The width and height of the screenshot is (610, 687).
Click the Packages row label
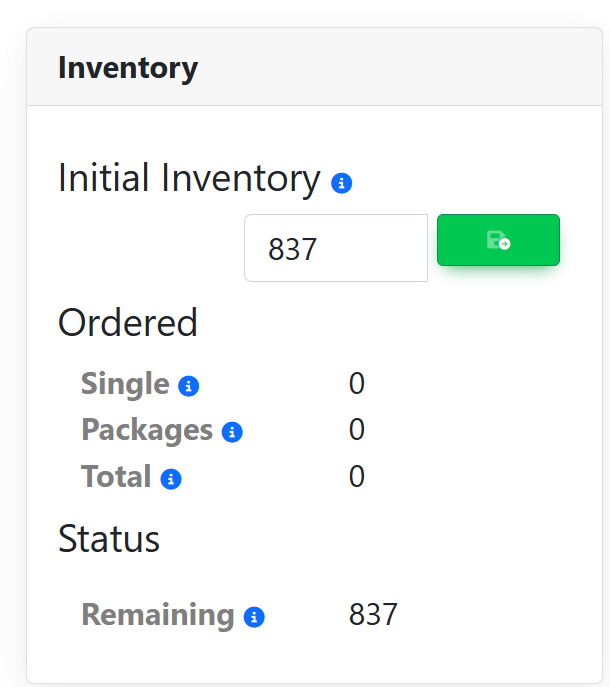tap(147, 430)
